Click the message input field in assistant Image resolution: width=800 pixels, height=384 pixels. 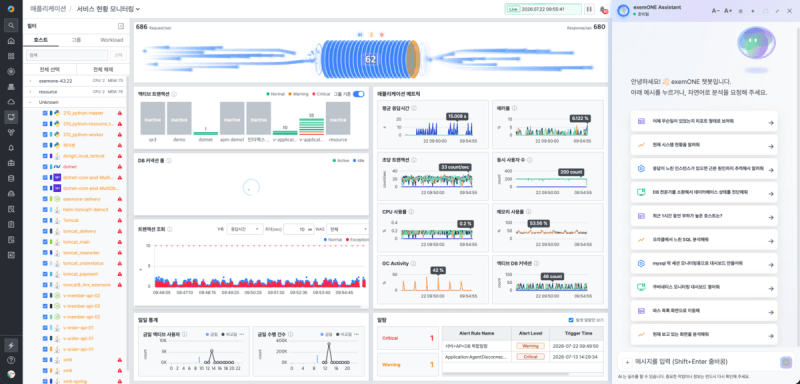(704, 362)
